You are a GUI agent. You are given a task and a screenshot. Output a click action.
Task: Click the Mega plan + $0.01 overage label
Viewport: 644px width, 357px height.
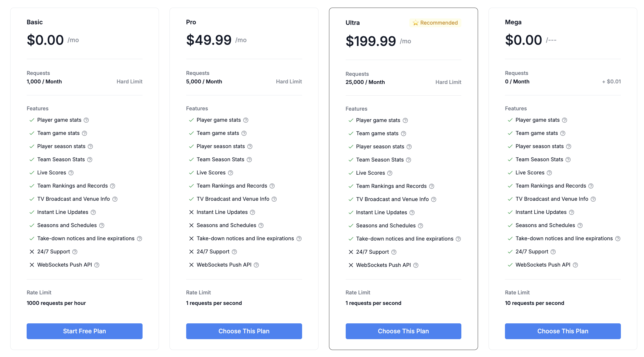tap(611, 82)
